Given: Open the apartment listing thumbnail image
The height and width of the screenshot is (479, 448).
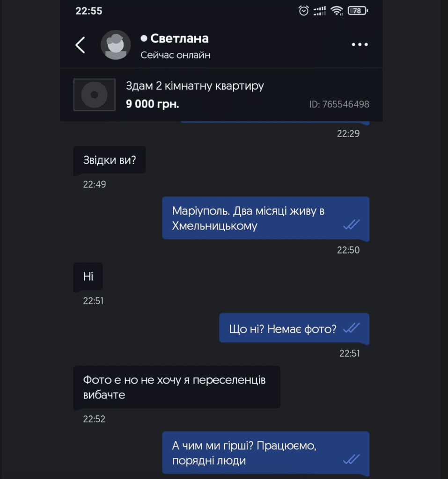Looking at the screenshot, I should 95,94.
